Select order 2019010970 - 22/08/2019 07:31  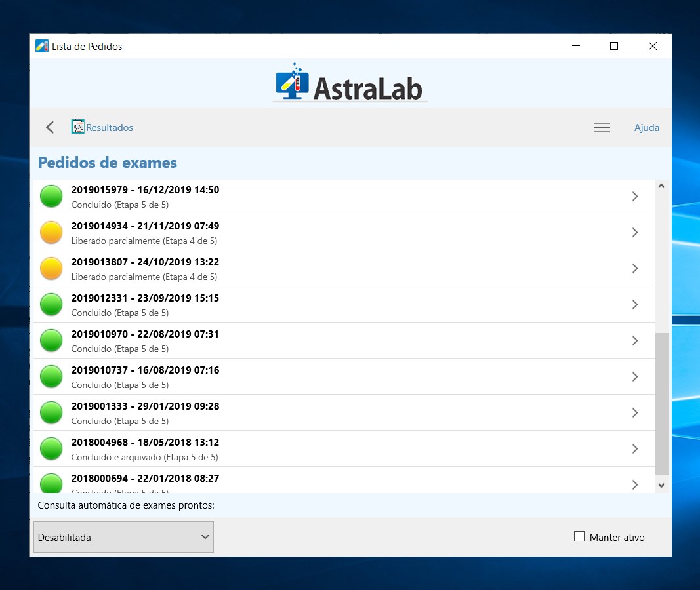click(x=344, y=341)
